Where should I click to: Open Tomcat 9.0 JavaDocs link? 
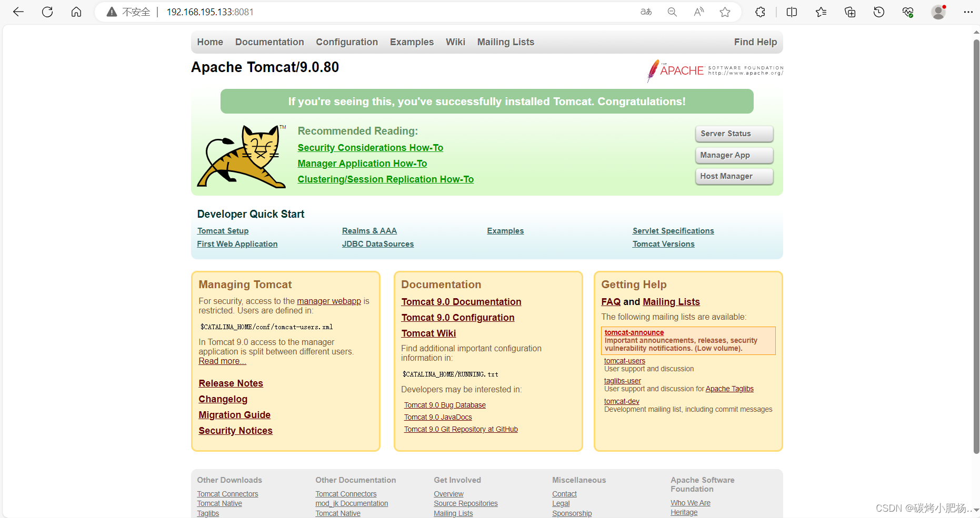(438, 418)
